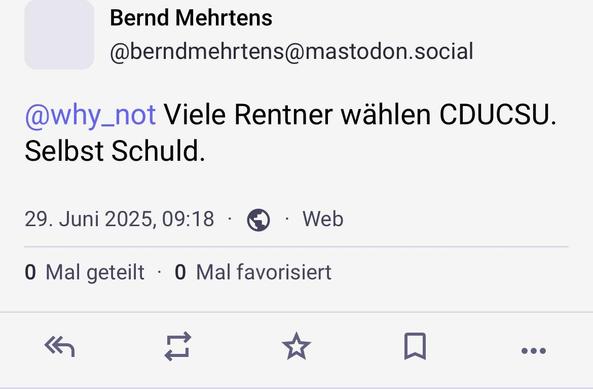The height and width of the screenshot is (389, 593).
Task: Reply to Bernd Mehrtens' post
Action: tap(60, 347)
